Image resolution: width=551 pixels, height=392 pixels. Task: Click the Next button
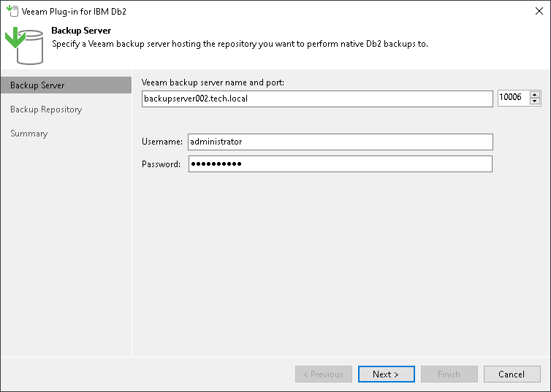click(386, 374)
